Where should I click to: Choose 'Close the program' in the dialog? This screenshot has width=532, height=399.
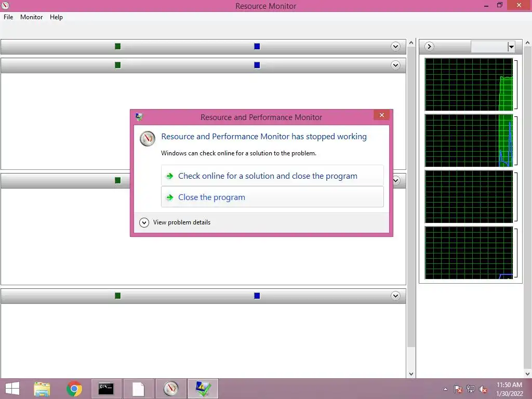click(x=272, y=197)
